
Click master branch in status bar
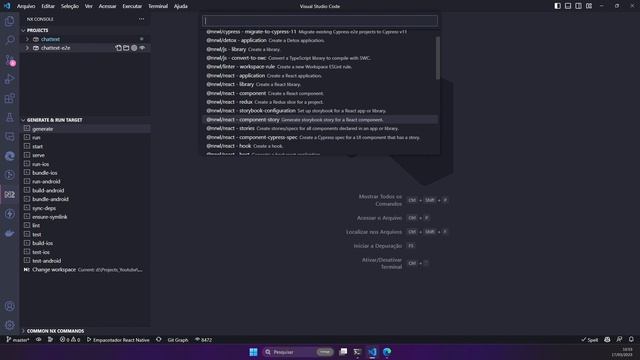(x=18, y=340)
